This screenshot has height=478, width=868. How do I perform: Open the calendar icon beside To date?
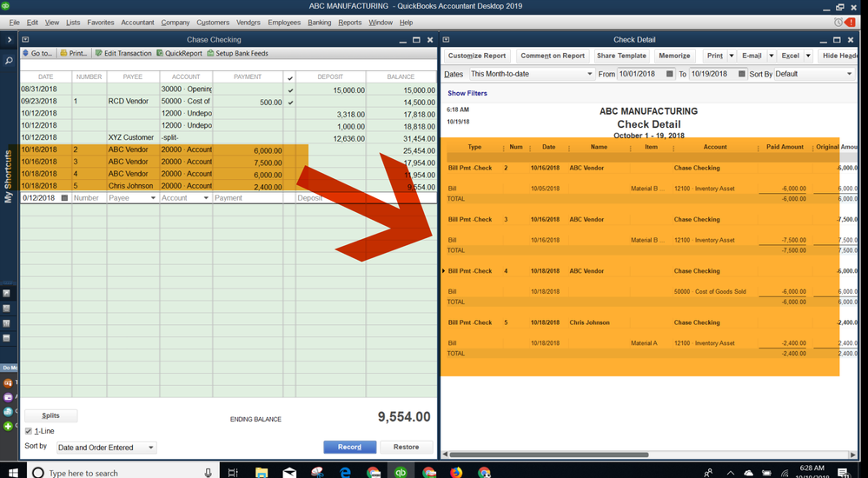(x=741, y=74)
